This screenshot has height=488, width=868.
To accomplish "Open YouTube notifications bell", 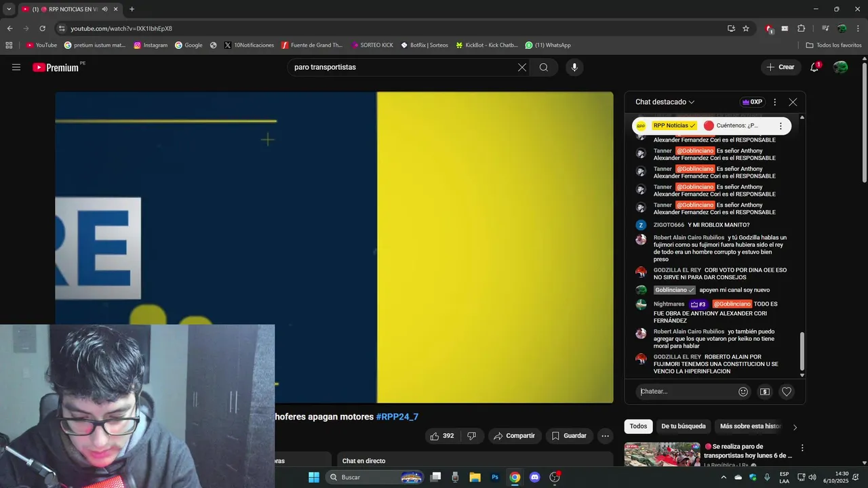I will (x=814, y=67).
